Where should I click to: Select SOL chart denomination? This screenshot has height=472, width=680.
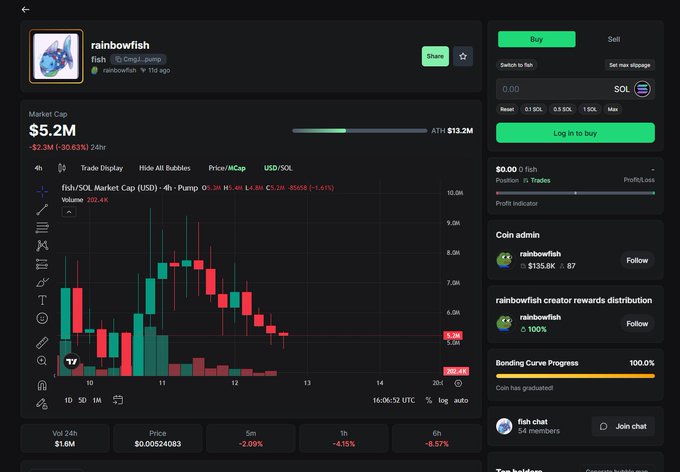(286, 168)
